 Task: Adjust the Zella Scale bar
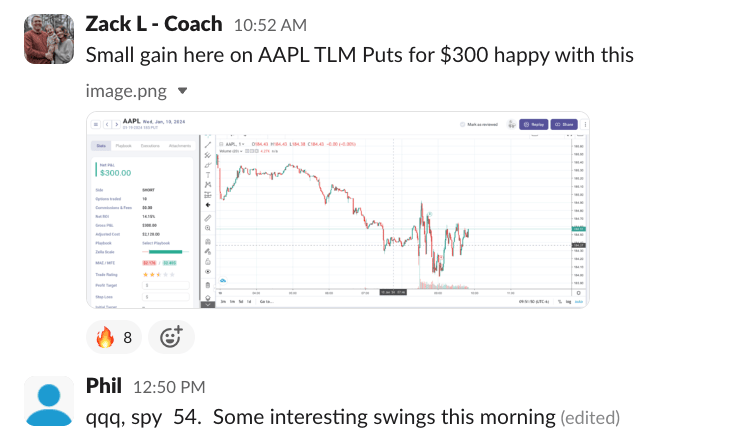click(164, 251)
